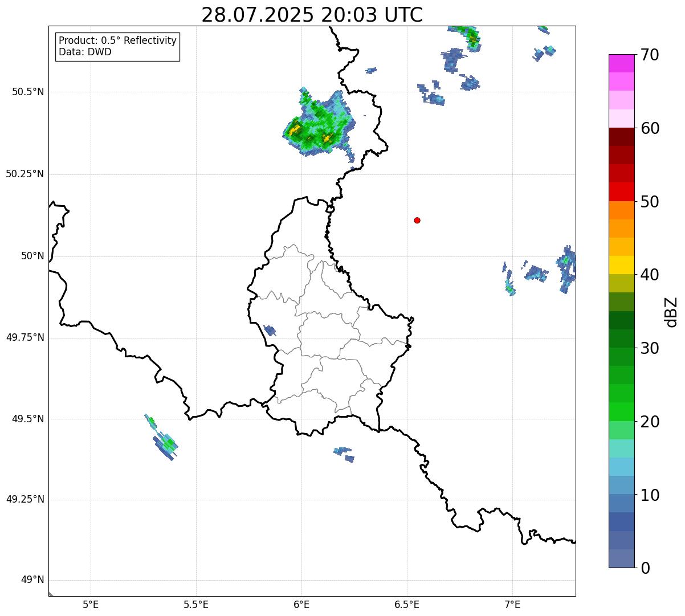Click the 6.5°E longitude label
This screenshot has width=685, height=616.
click(407, 605)
